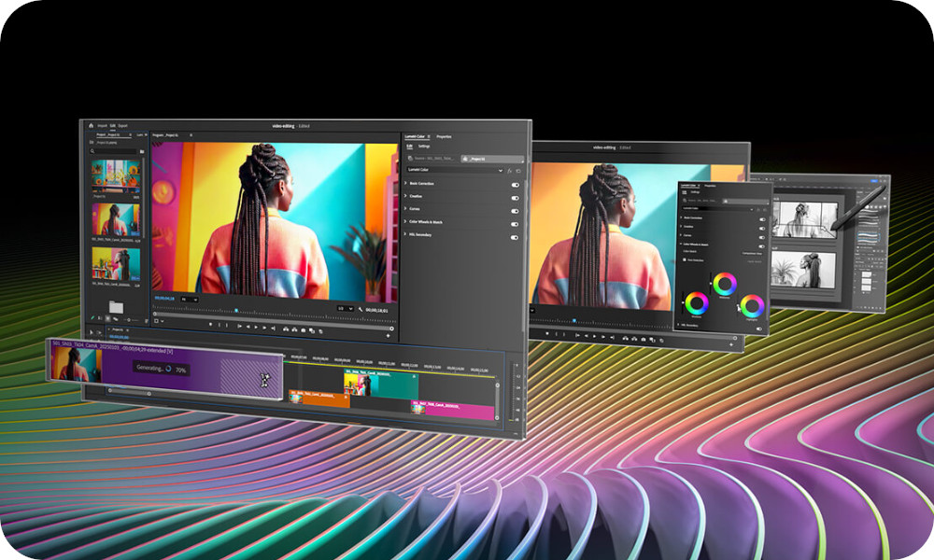This screenshot has height=560, width=934.
Task: Click the Home icon in main window
Action: point(91,126)
